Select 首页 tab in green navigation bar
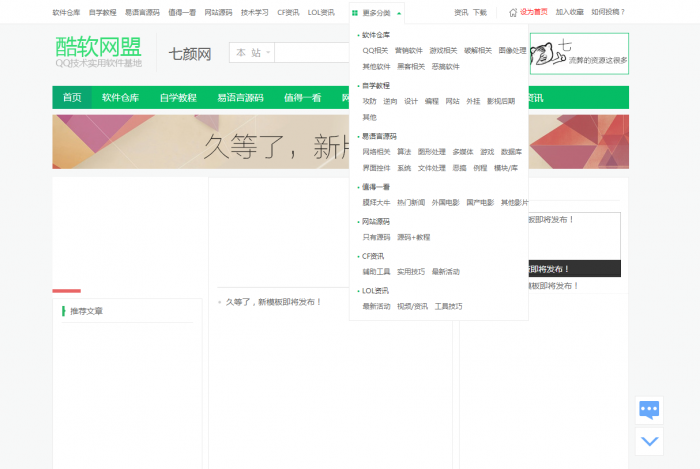Screen dimensions: 700x469 72,98
